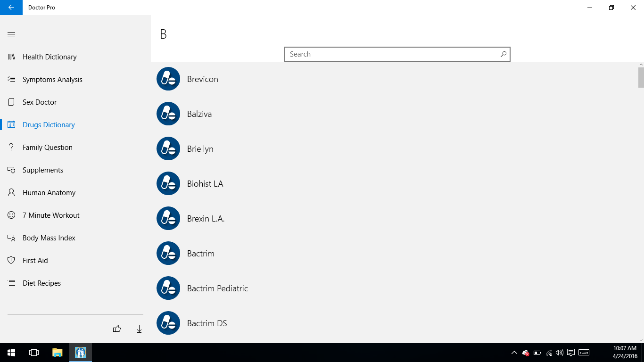The height and width of the screenshot is (362, 644).
Task: Select Bactrim Pediatric from the list
Action: point(217,288)
